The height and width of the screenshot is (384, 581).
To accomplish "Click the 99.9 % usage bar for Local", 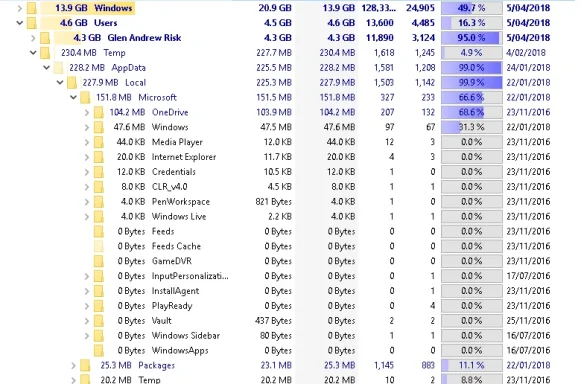I will 472,83.
